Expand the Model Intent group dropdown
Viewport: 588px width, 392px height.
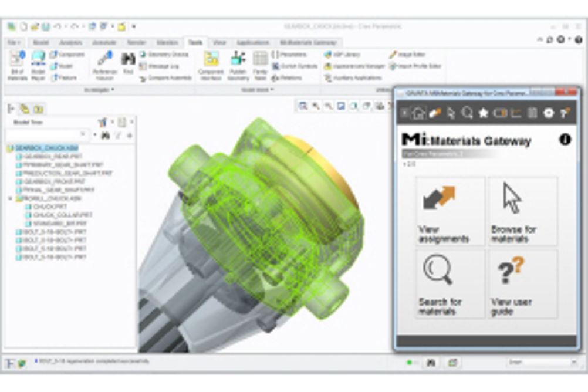click(258, 90)
